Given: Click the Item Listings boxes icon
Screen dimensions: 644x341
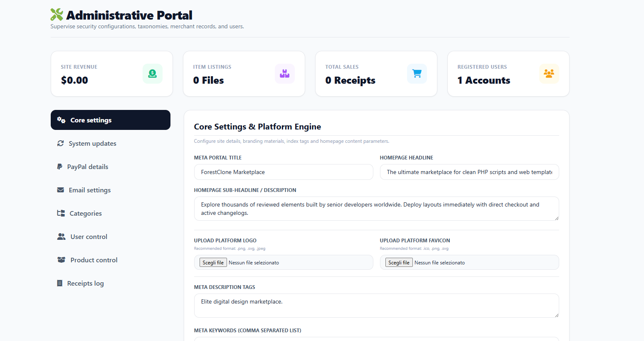Looking at the screenshot, I should click(285, 74).
